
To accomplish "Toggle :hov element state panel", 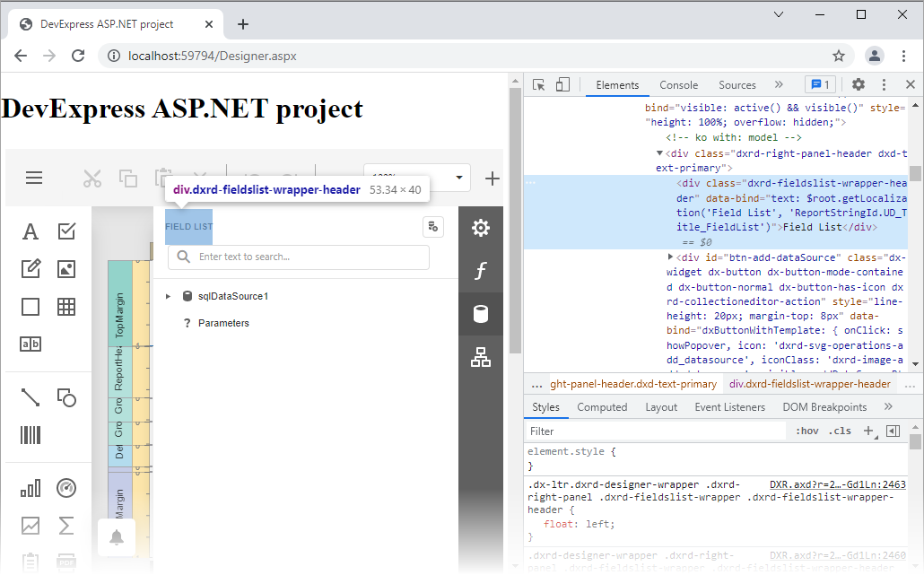I will [807, 431].
